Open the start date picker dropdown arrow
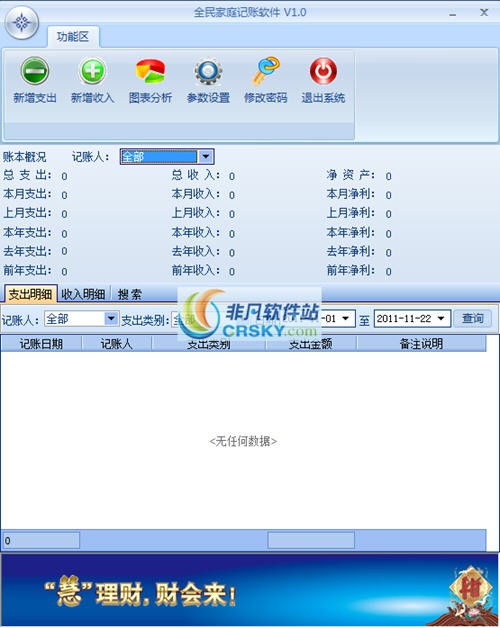This screenshot has height=628, width=500. click(345, 319)
